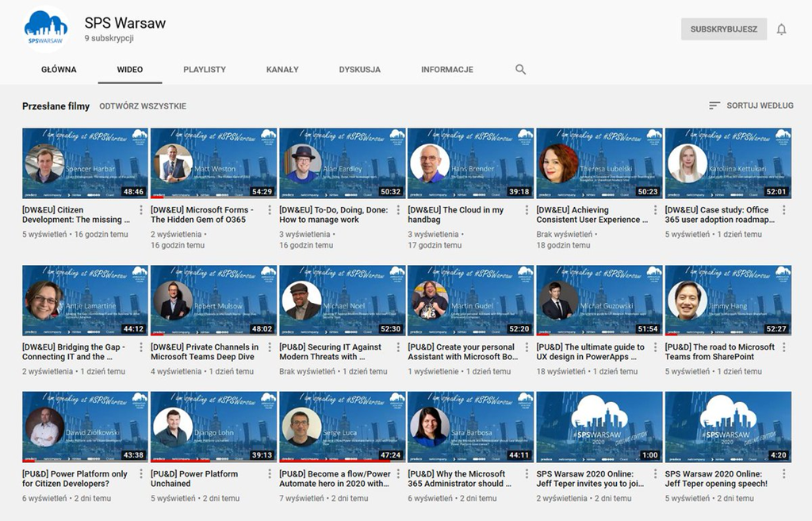Open channel search magnifier icon
Viewport: 812px width, 521px height.
click(520, 70)
